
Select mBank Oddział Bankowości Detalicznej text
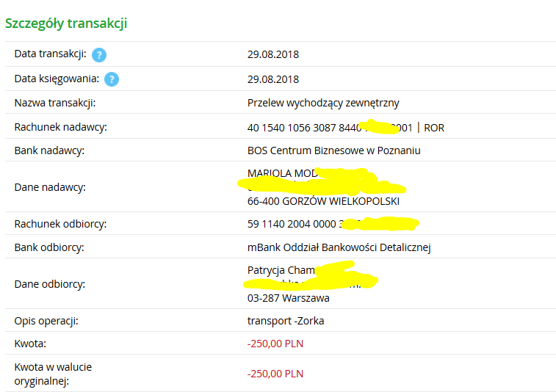pos(339,247)
